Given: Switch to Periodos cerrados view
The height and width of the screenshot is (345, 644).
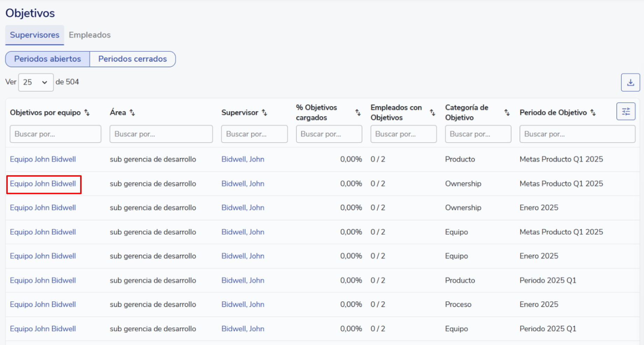Looking at the screenshot, I should [132, 59].
